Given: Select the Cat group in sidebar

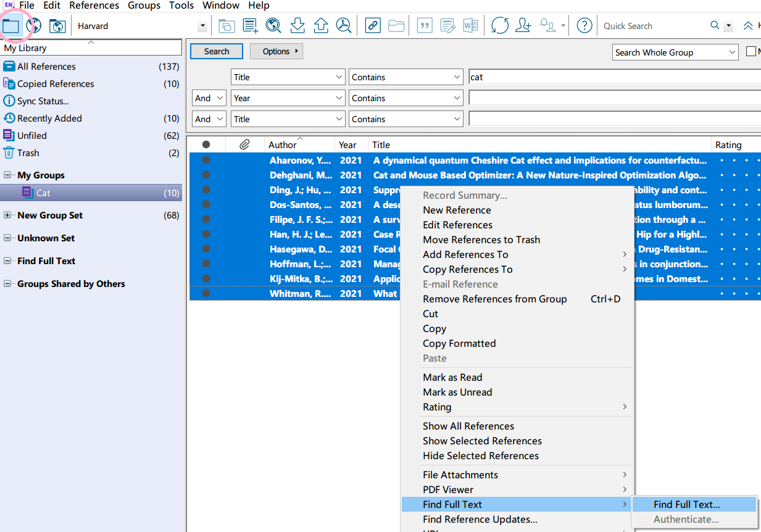Looking at the screenshot, I should coord(91,193).
